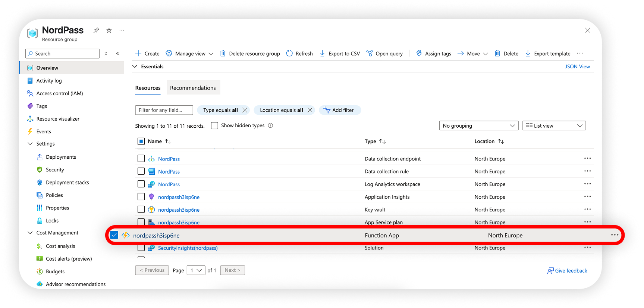Viewport: 644px width, 308px height.
Task: Click the Previous page button
Action: point(152,270)
